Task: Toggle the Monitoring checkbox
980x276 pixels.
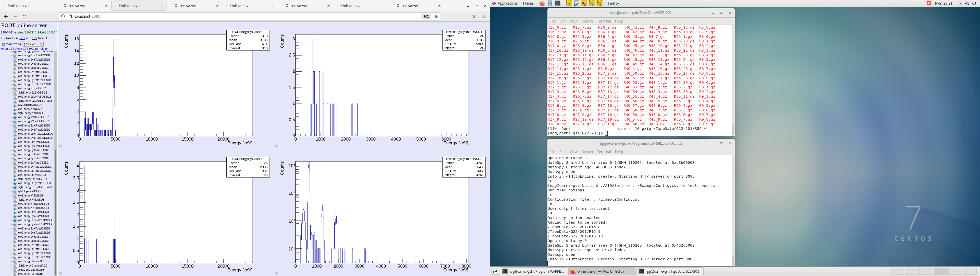Action: tap(3, 44)
